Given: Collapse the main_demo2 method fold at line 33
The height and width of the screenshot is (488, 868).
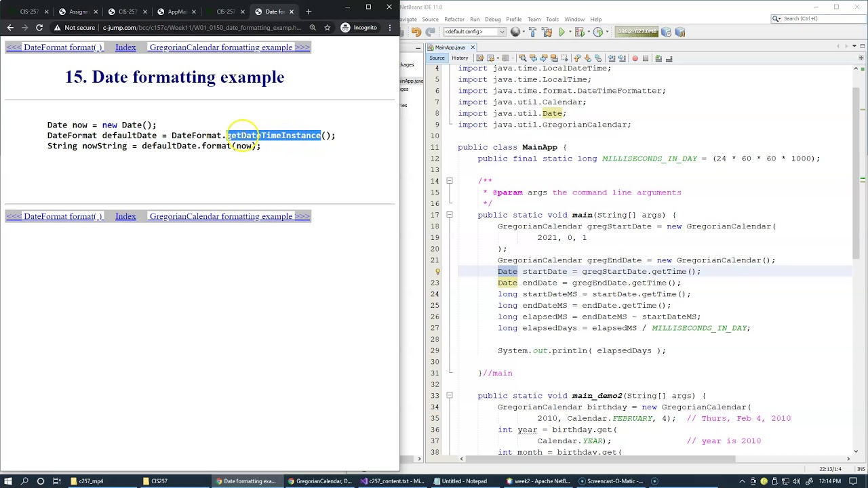Looking at the screenshot, I should [x=449, y=396].
